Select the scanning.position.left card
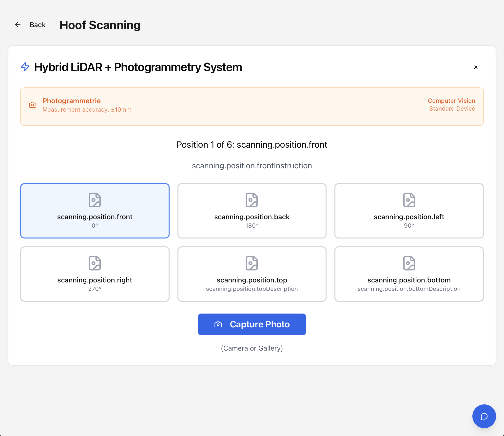 pyautogui.click(x=409, y=217)
